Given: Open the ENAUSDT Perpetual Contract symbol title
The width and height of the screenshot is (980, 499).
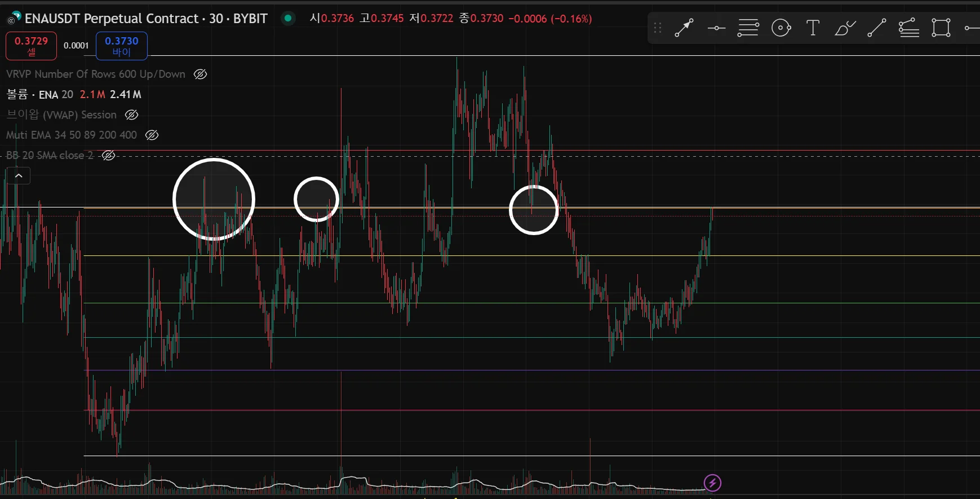Looking at the screenshot, I should coord(146,18).
